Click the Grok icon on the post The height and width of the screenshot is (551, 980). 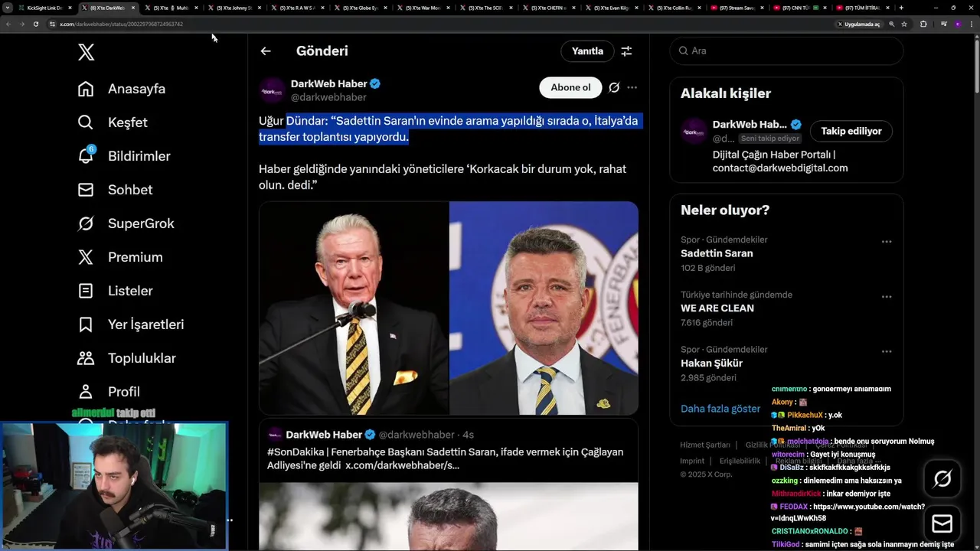[x=614, y=87]
